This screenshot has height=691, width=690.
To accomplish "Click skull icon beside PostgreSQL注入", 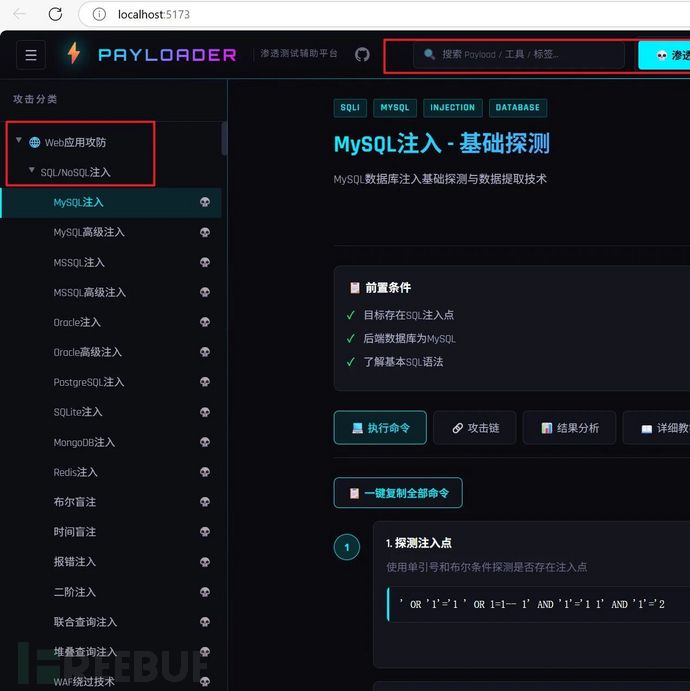I will pos(205,382).
